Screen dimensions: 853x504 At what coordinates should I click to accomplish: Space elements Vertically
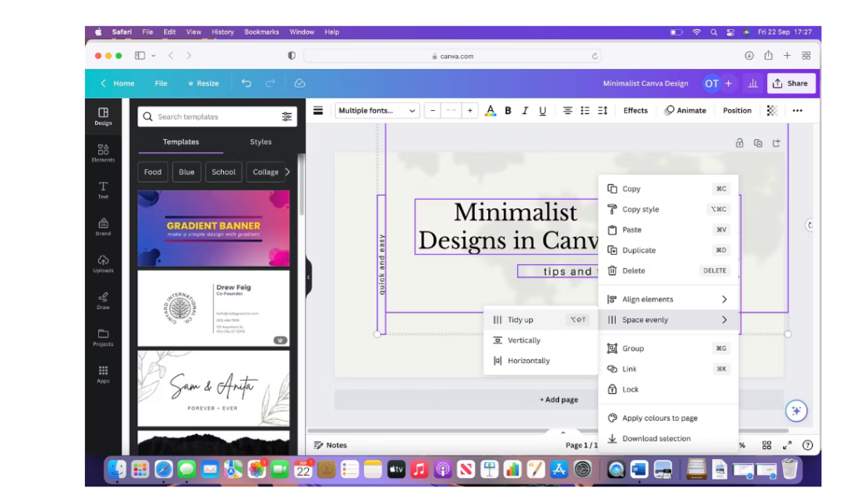pos(541,340)
